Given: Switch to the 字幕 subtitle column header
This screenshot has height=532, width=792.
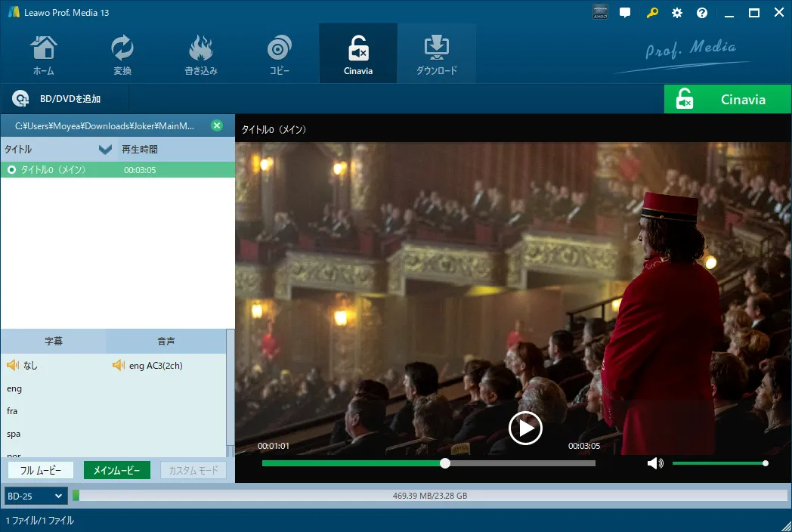Looking at the screenshot, I should [x=54, y=341].
